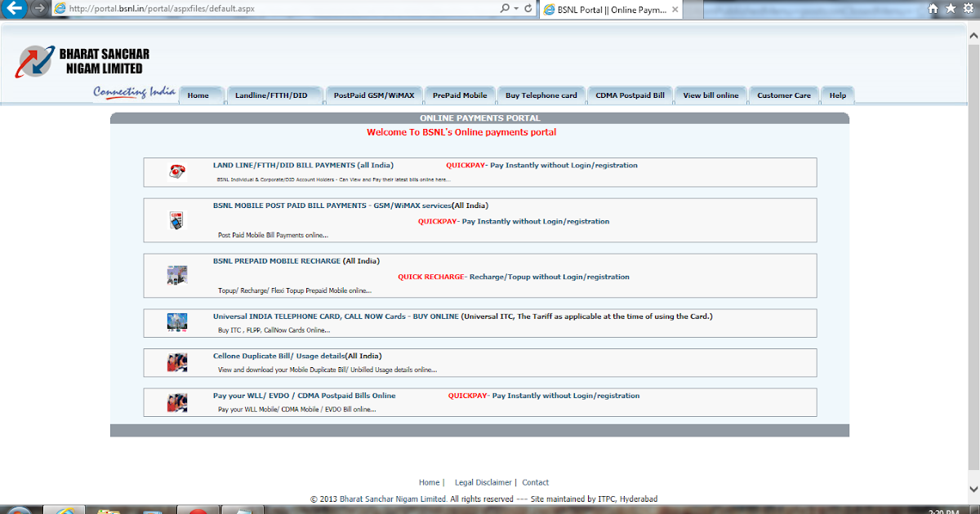
Task: Open the PostPaid GSM/WiMAX tab
Action: [374, 95]
